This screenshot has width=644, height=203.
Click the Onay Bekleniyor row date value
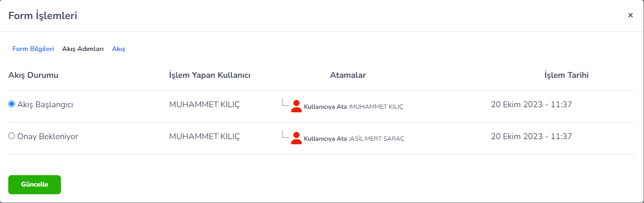click(531, 137)
